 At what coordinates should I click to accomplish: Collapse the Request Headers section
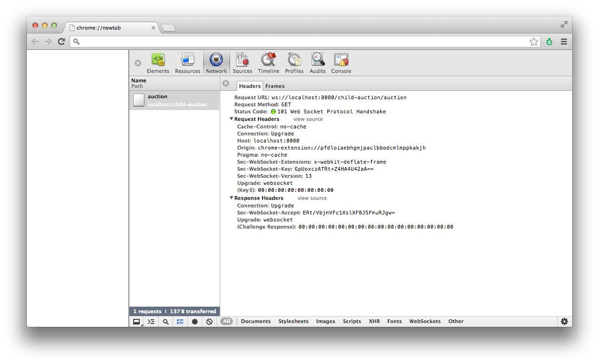232,119
